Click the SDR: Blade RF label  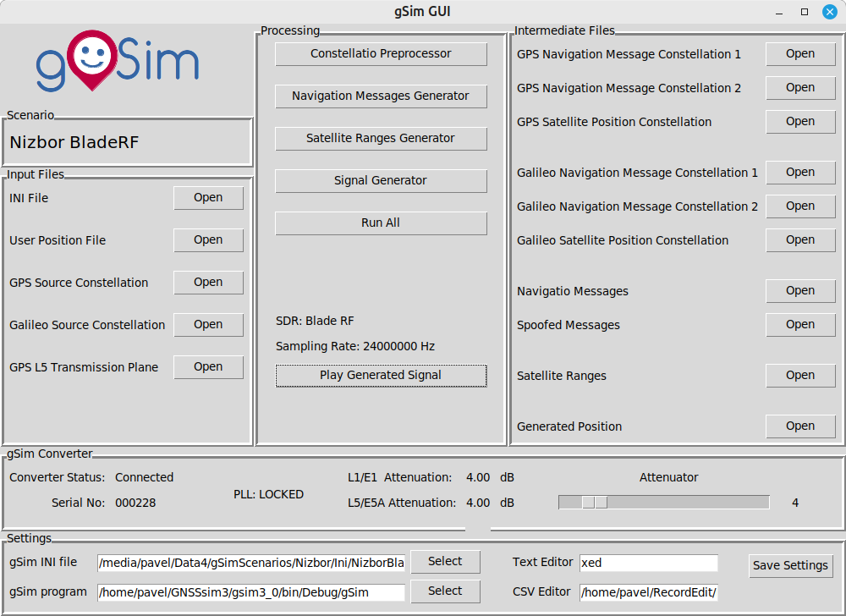point(315,321)
